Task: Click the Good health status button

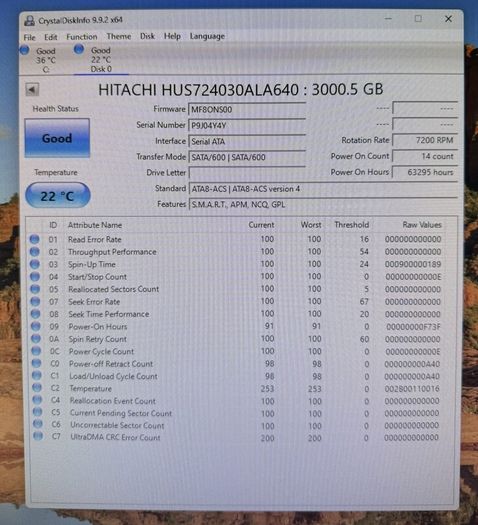Action: [57, 138]
